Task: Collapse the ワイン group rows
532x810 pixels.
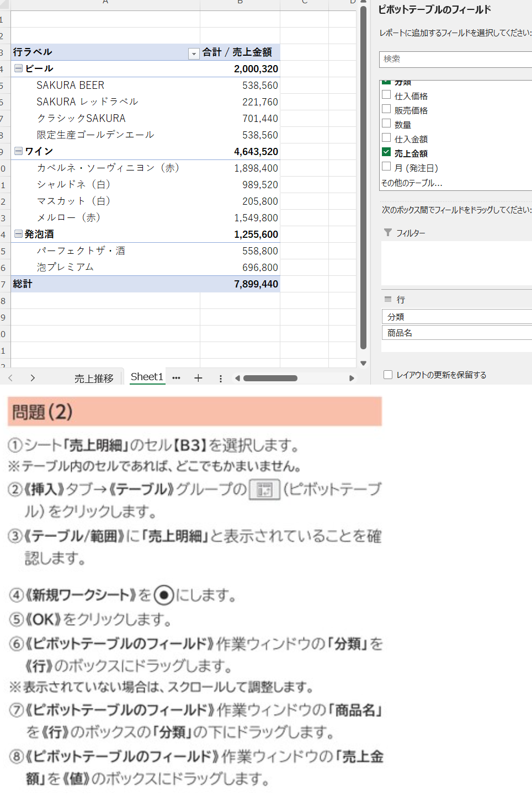Action: (x=18, y=151)
